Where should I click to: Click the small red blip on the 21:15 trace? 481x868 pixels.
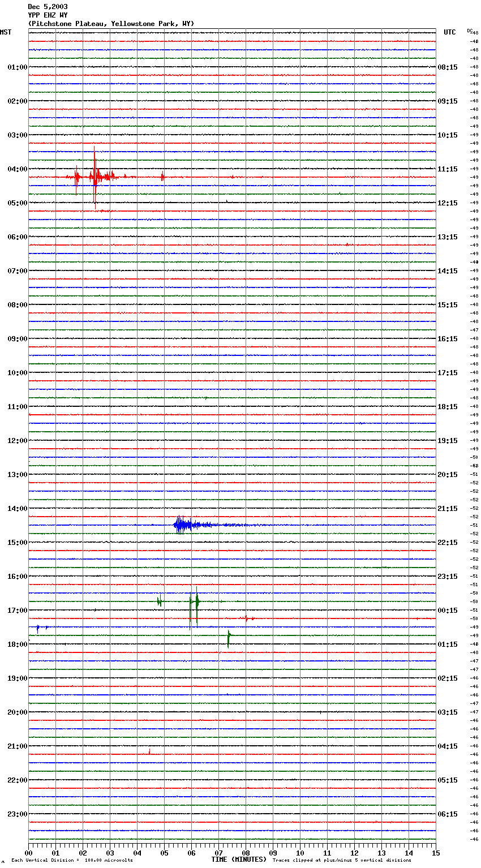[x=149, y=751]
